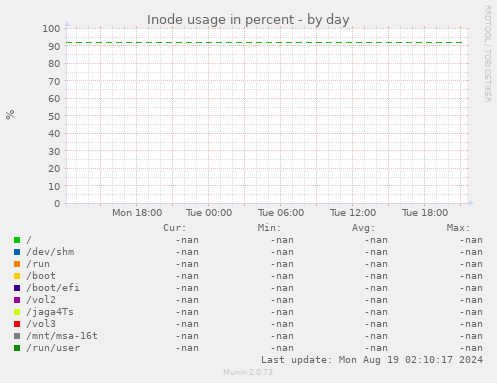This screenshot has height=383, width=497.
Task: Click the Tue 00:00 time axis label
Action: (209, 213)
